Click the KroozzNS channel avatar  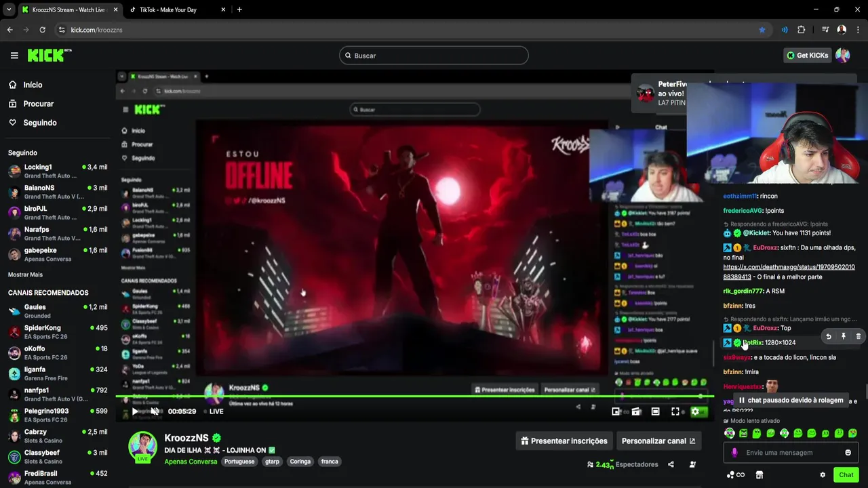[x=143, y=445]
